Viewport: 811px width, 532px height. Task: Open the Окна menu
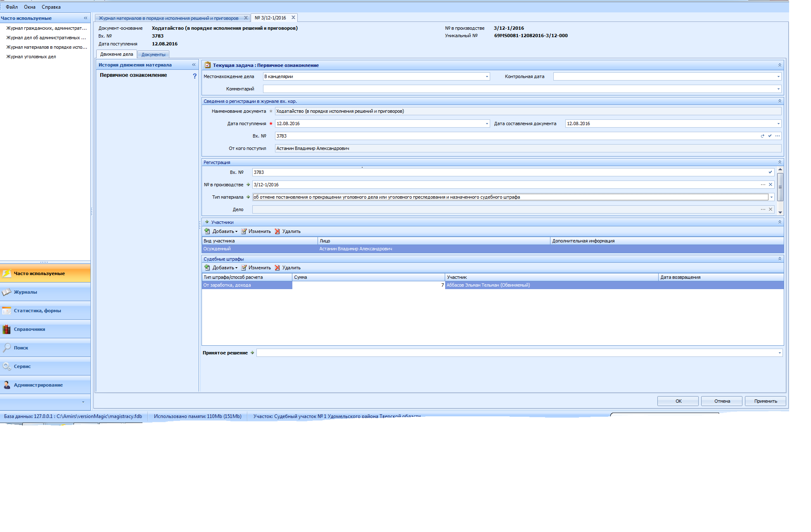tap(30, 7)
